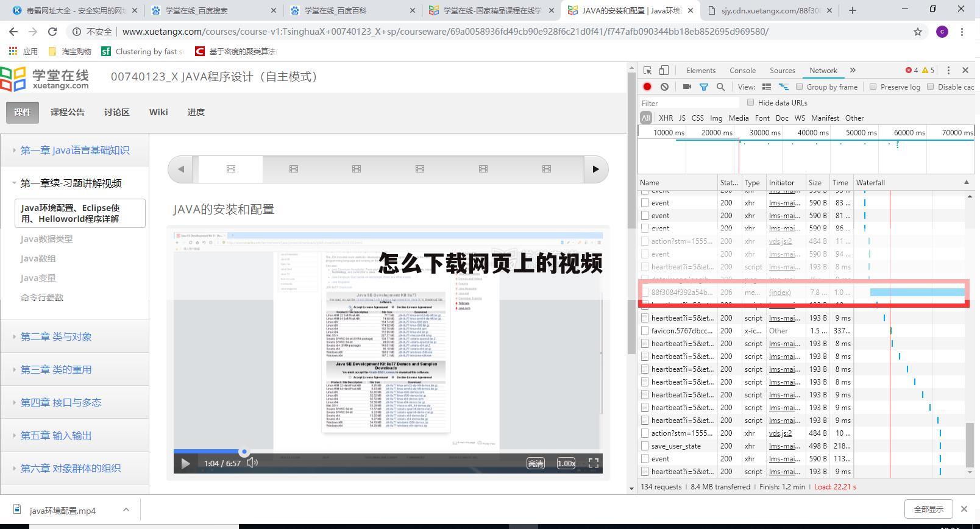Viewport: 980px width, 529px height.
Task: Play the course video
Action: point(185,463)
